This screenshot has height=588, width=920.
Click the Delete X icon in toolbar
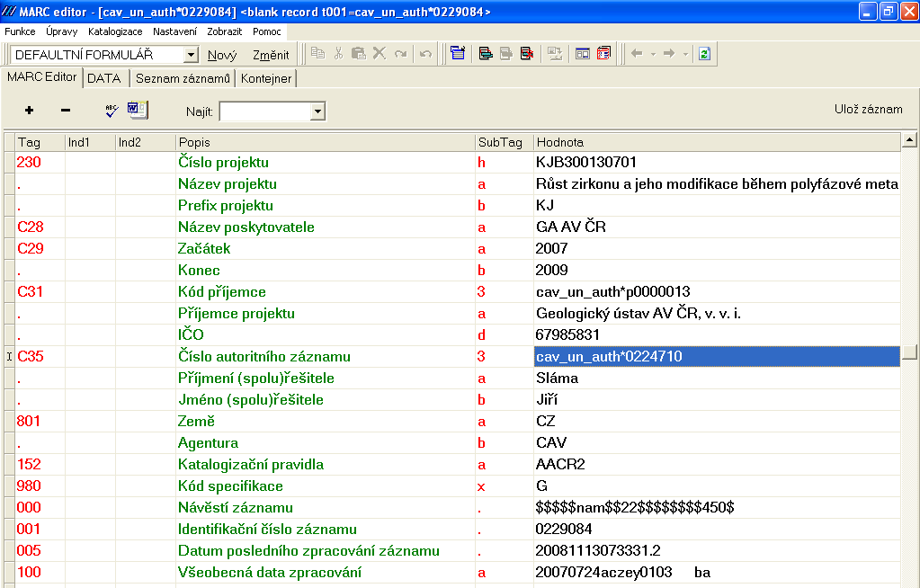click(x=380, y=53)
